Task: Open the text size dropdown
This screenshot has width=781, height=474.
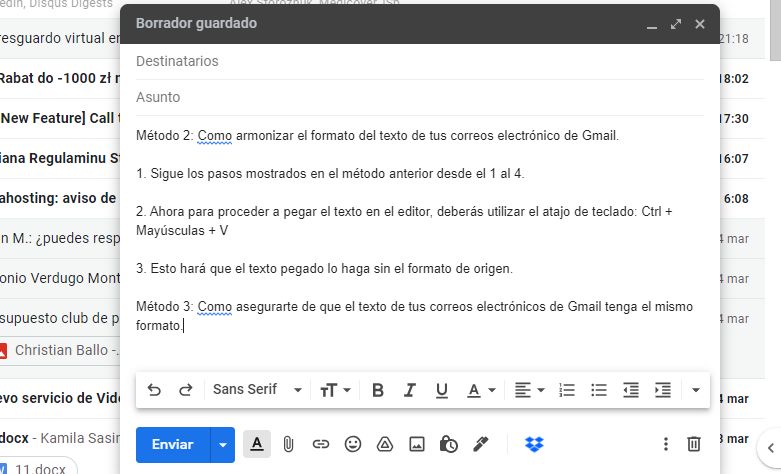Action: (x=335, y=390)
